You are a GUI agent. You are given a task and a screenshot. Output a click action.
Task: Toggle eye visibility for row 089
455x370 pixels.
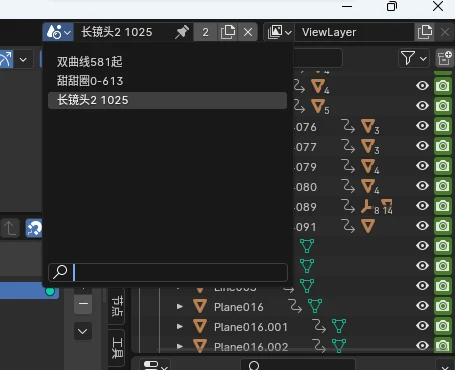click(x=422, y=206)
